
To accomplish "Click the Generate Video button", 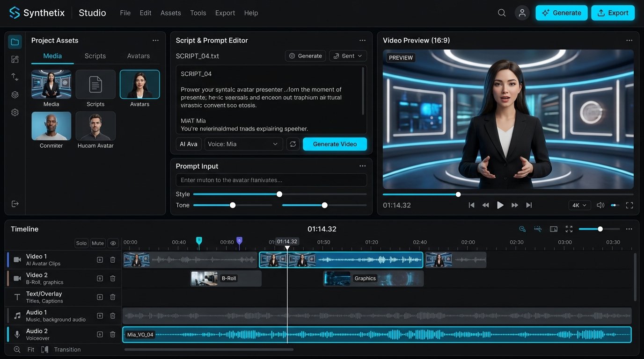I will tap(335, 144).
